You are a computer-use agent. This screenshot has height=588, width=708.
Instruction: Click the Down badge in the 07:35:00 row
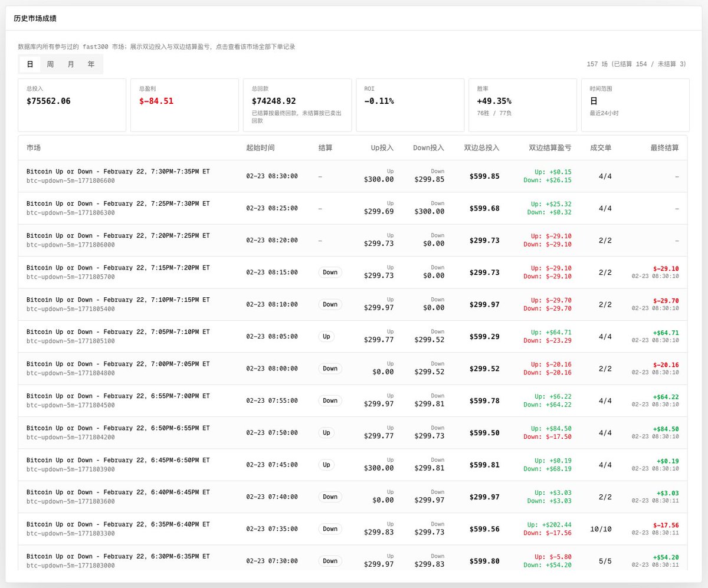330,529
